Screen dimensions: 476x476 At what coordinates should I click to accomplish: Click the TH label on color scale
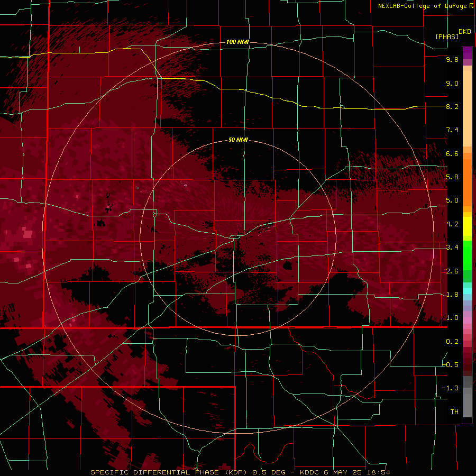tap(454, 412)
